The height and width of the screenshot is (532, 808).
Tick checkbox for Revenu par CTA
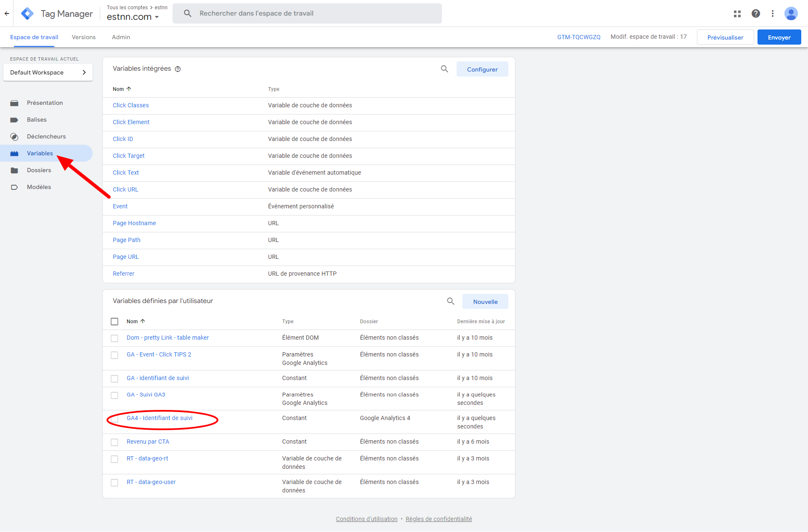114,442
